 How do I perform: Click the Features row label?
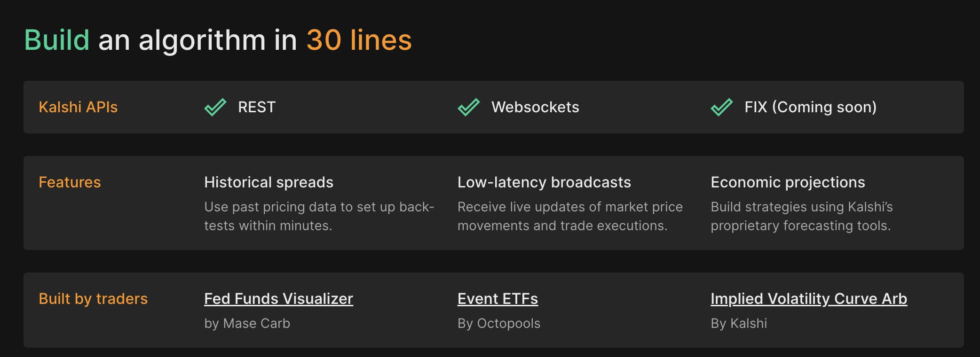[x=70, y=182]
